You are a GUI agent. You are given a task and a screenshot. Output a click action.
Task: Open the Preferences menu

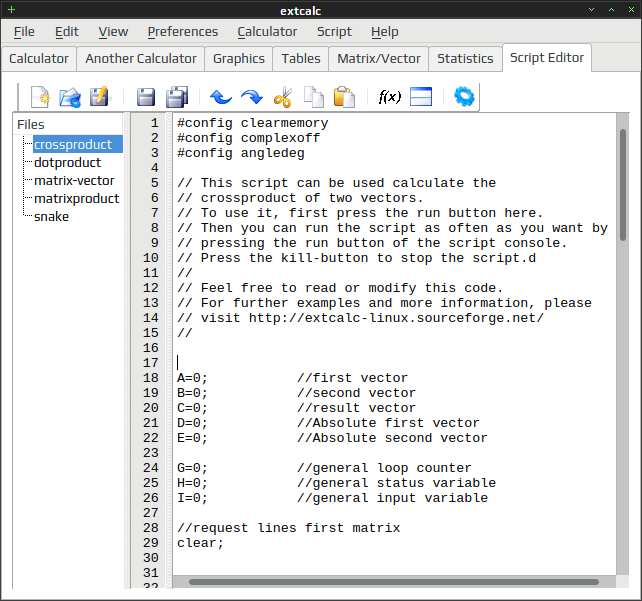pyautogui.click(x=183, y=32)
